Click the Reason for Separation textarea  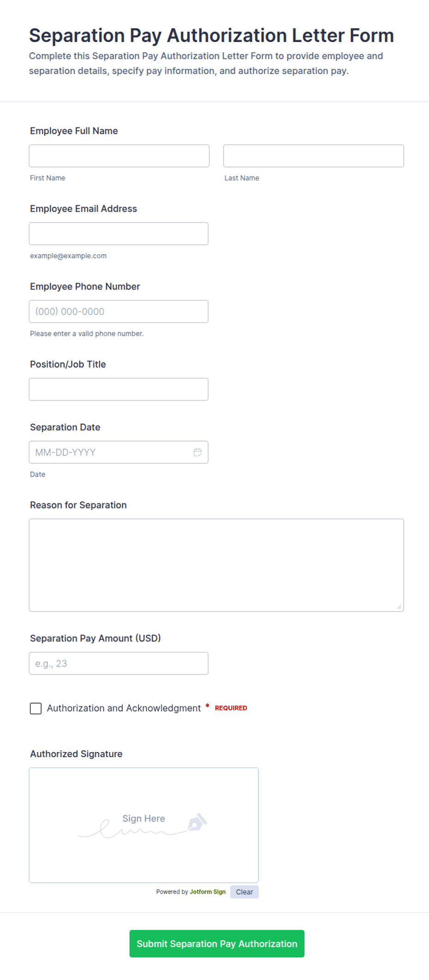pos(216,565)
